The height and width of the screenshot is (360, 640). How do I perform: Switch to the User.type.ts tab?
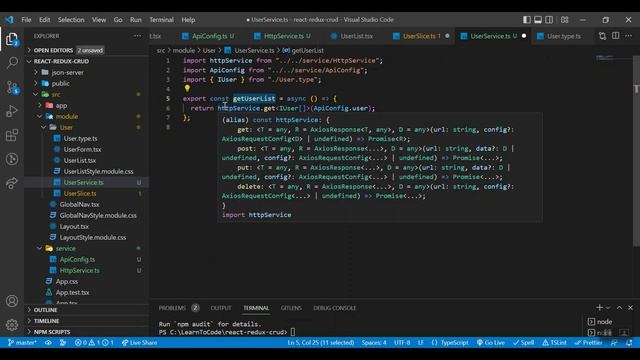coord(564,36)
